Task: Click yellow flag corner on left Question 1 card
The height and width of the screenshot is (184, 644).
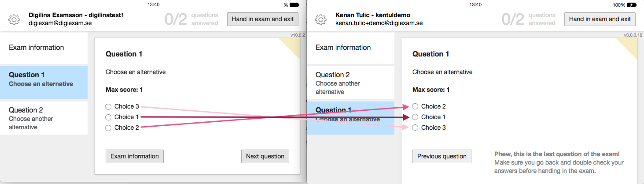Action: click(x=292, y=46)
